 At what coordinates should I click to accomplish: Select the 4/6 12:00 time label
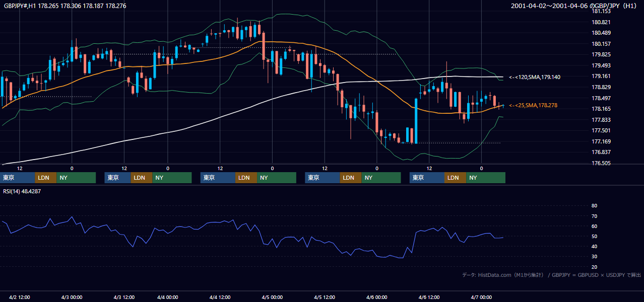click(429, 297)
